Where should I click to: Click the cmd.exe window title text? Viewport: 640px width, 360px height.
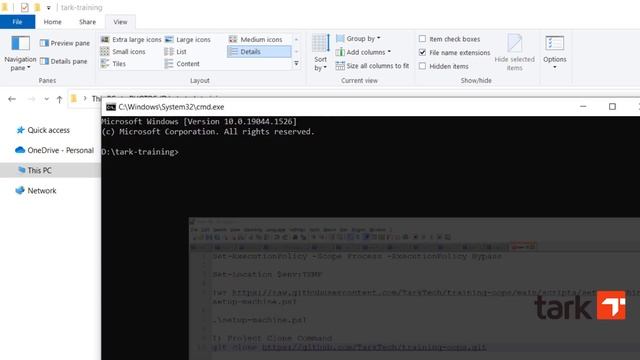pyautogui.click(x=171, y=107)
